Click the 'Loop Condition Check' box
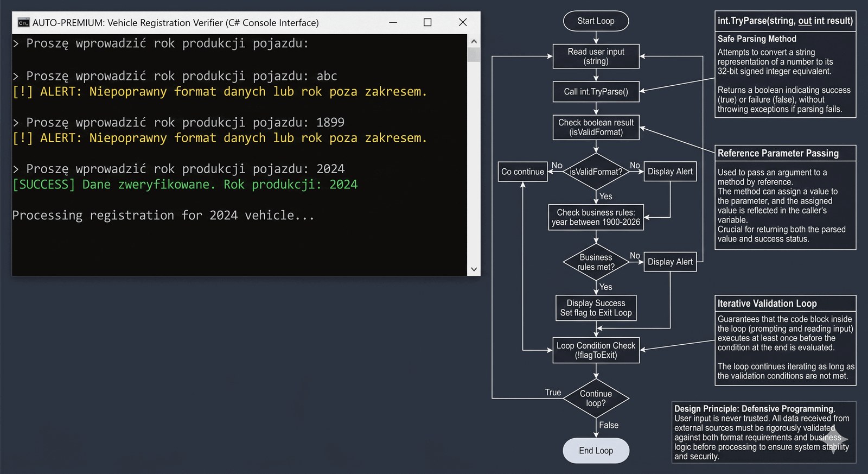Viewport: 868px width, 474px height. (596, 350)
